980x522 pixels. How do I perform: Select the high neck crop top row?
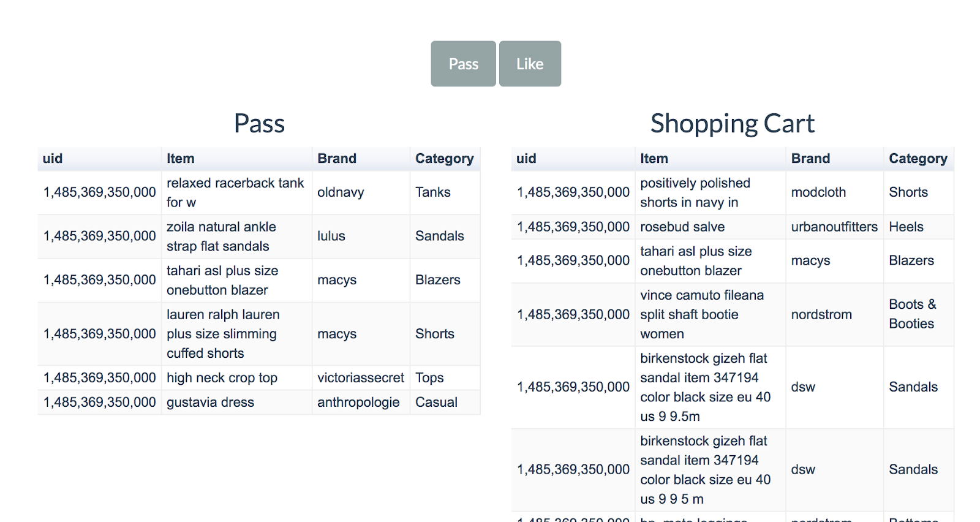(x=222, y=378)
